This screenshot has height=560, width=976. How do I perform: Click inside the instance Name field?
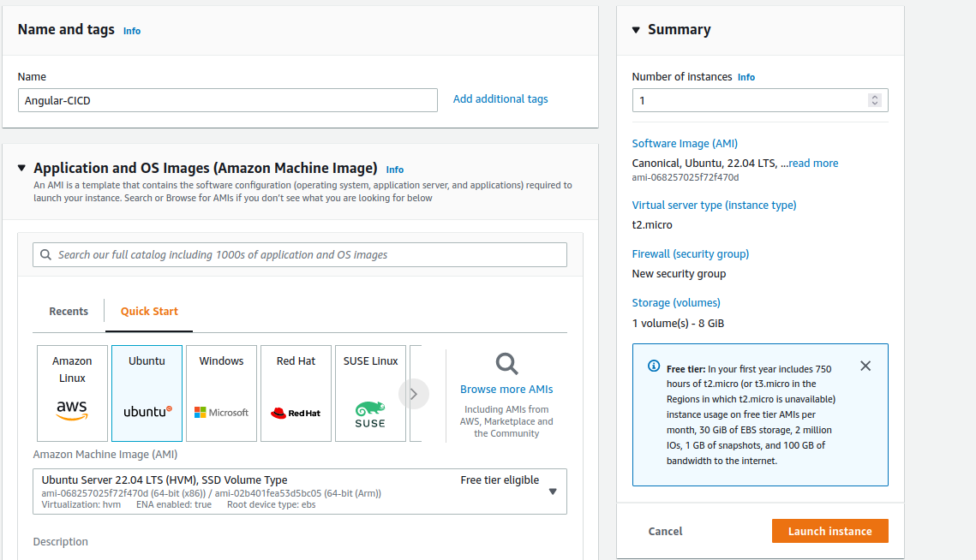(x=227, y=100)
